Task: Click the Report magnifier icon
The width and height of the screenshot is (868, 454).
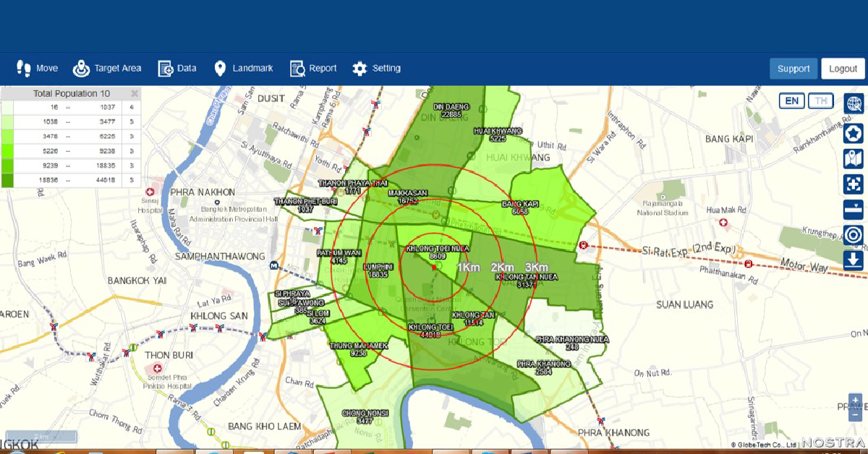Action: [297, 69]
